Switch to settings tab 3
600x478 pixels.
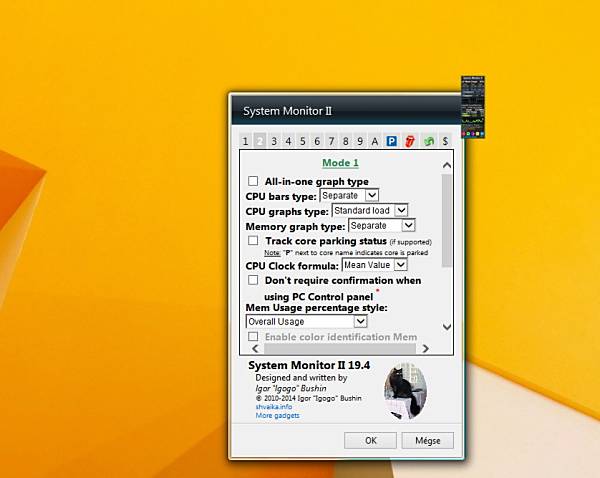tap(274, 141)
